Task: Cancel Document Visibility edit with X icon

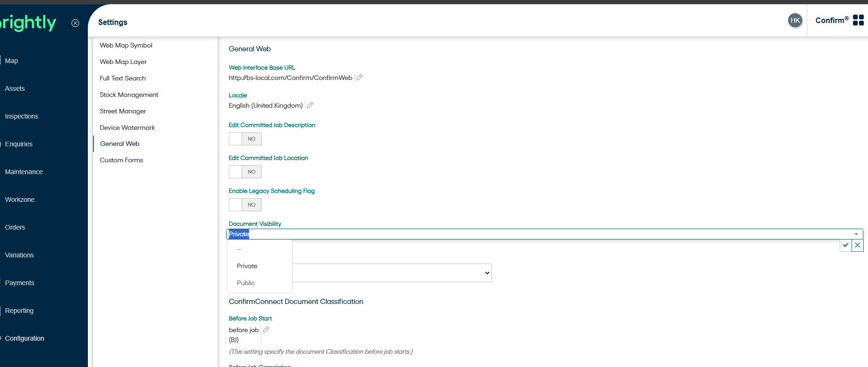Action: pos(858,245)
